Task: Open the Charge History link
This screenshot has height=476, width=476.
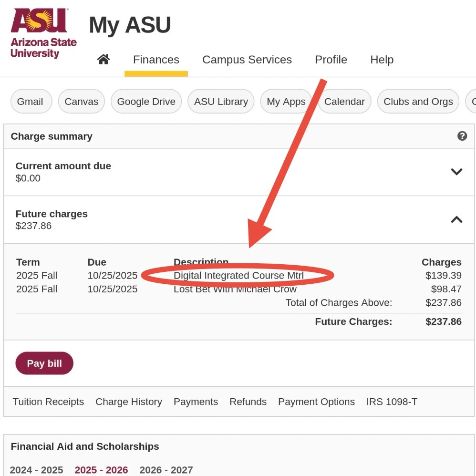Action: click(129, 402)
